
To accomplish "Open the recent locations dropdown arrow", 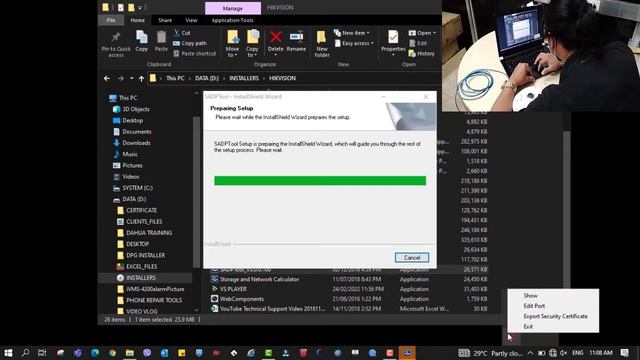I will coord(131,78).
